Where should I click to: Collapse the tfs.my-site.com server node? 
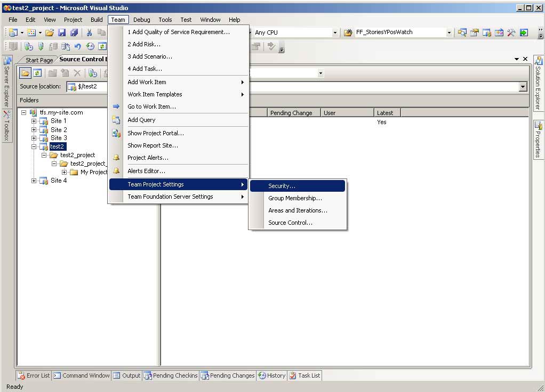[23, 112]
